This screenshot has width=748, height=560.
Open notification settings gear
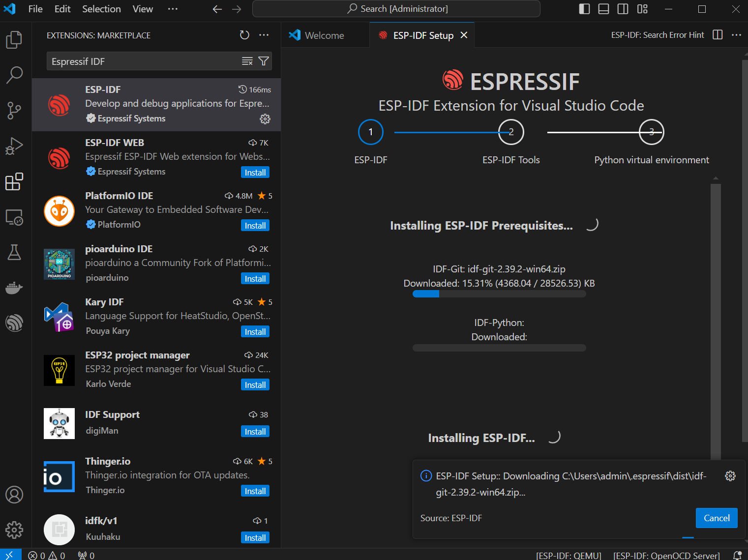coord(730,476)
